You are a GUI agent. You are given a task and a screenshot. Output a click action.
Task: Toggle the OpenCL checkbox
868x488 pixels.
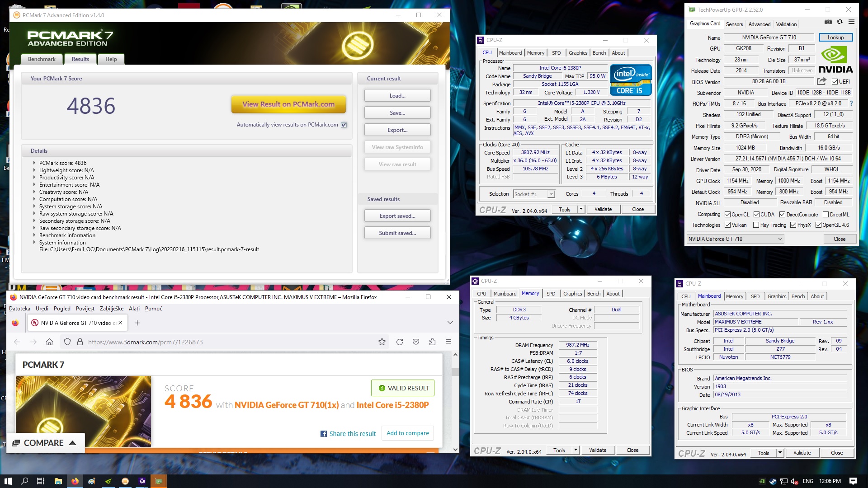click(728, 215)
